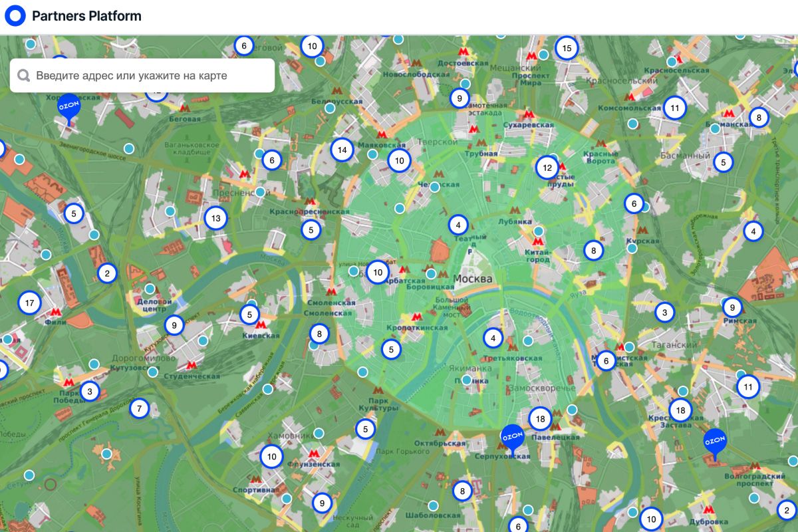Screen dimensions: 798x532
Task: Expand cluster 18 near Крестьянская Застава
Action: pos(680,410)
